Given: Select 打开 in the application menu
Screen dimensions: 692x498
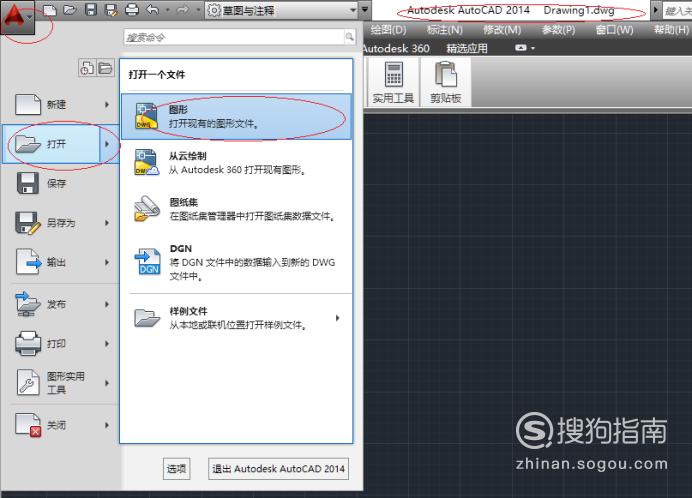Looking at the screenshot, I should tap(52, 144).
